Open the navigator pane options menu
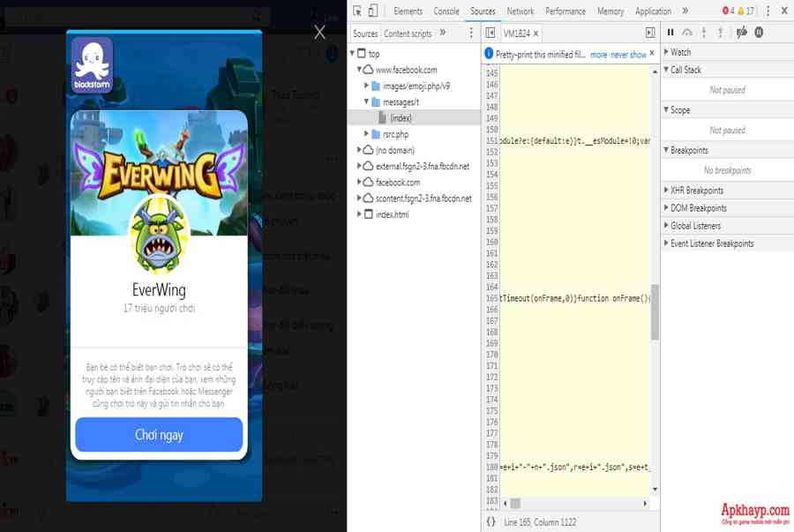 point(471,33)
